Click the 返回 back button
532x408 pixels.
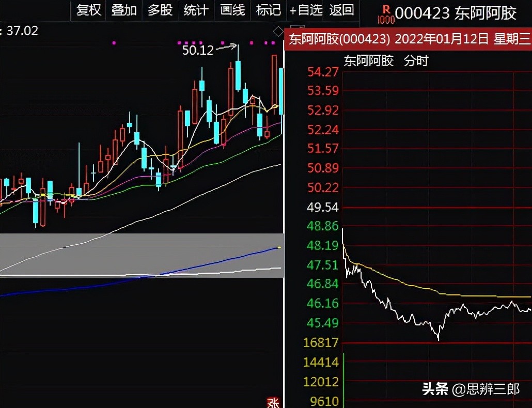pyautogui.click(x=341, y=10)
